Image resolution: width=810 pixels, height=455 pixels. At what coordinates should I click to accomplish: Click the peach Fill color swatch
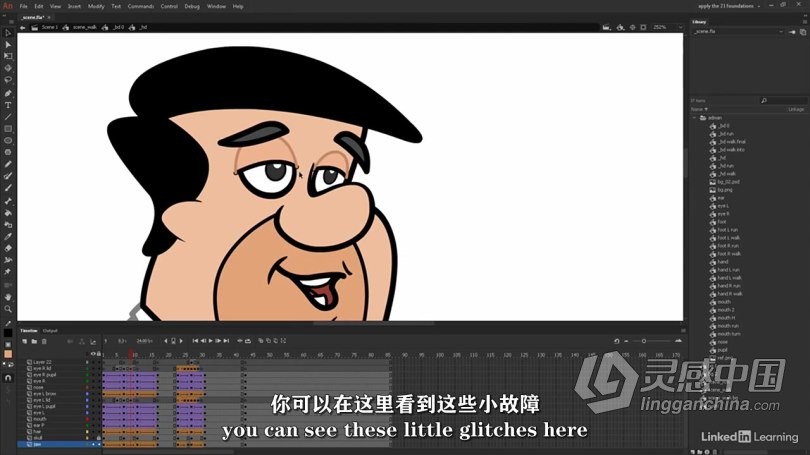click(8, 354)
